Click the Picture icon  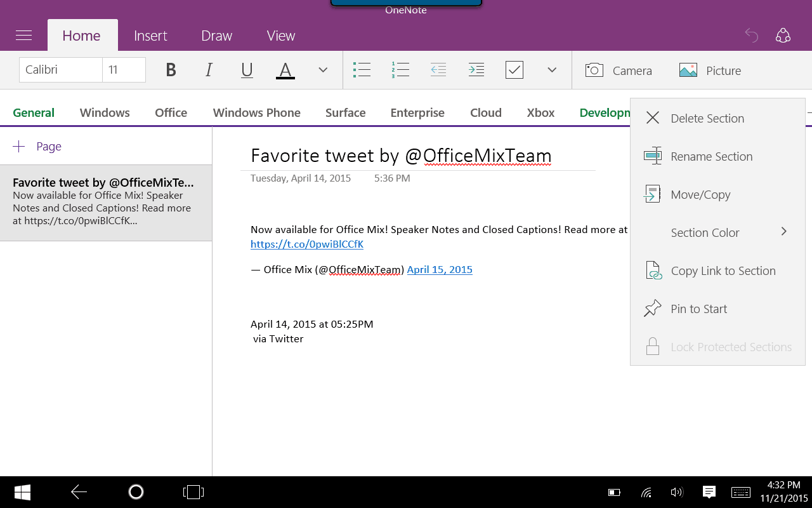[688, 70]
